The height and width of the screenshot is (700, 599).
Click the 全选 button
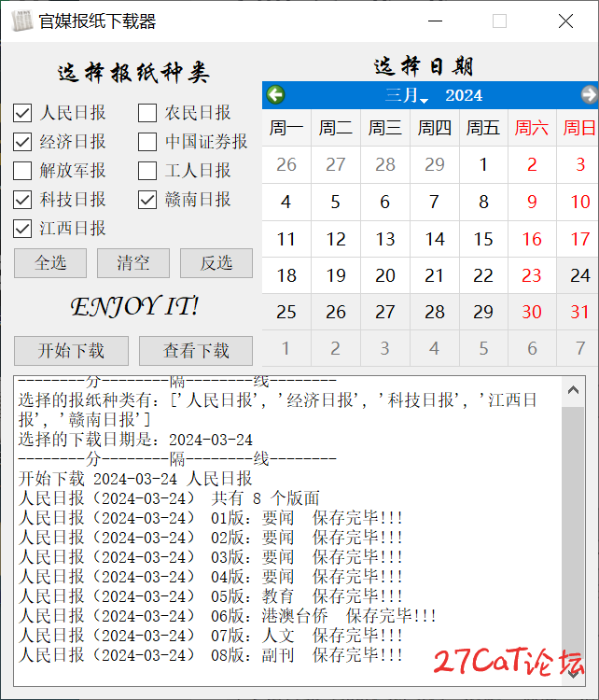click(x=50, y=263)
